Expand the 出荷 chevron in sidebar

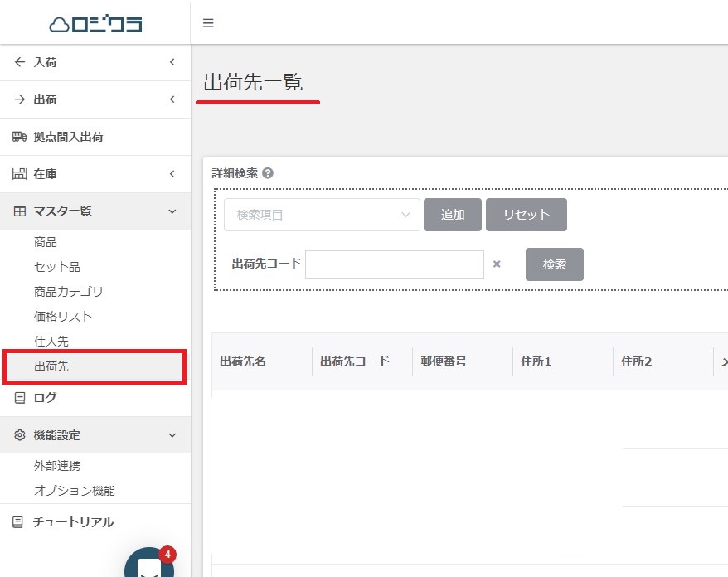pyautogui.click(x=172, y=99)
